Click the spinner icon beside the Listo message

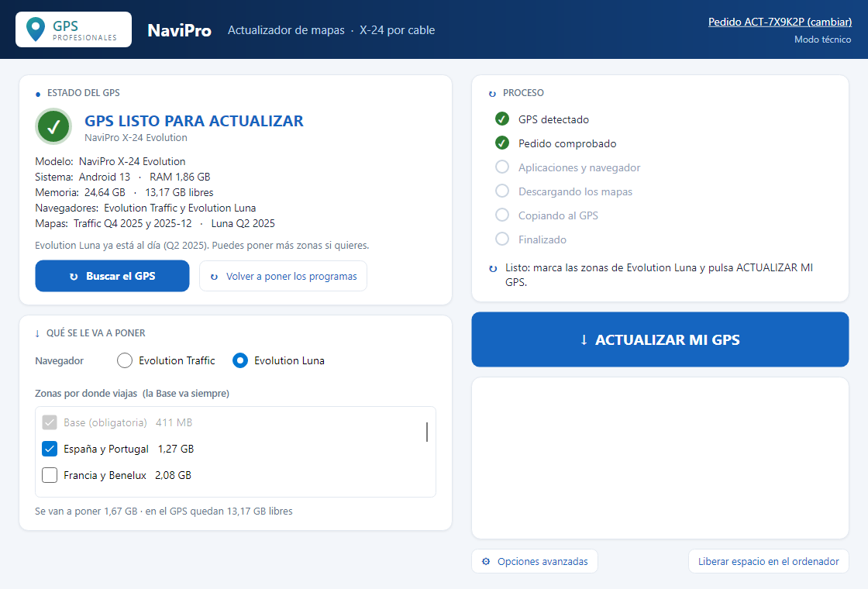(493, 268)
